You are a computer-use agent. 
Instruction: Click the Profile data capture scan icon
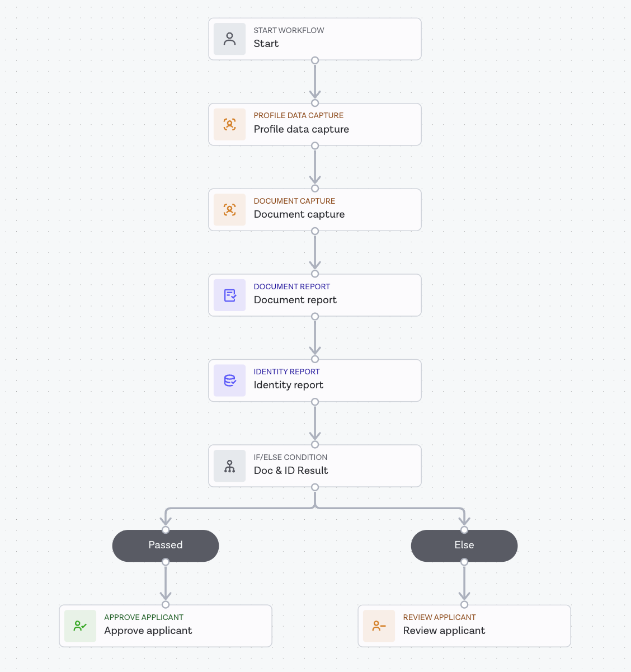click(x=229, y=124)
